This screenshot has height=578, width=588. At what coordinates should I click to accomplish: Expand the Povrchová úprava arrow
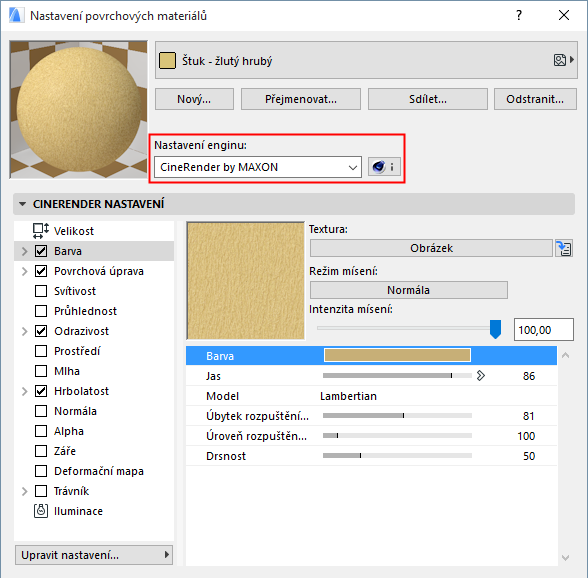click(x=25, y=271)
